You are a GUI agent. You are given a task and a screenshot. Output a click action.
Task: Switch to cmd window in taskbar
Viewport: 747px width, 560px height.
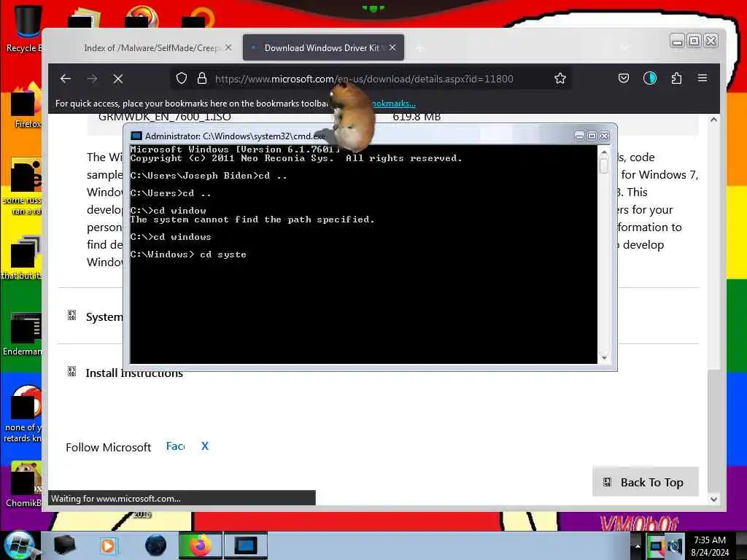246,545
